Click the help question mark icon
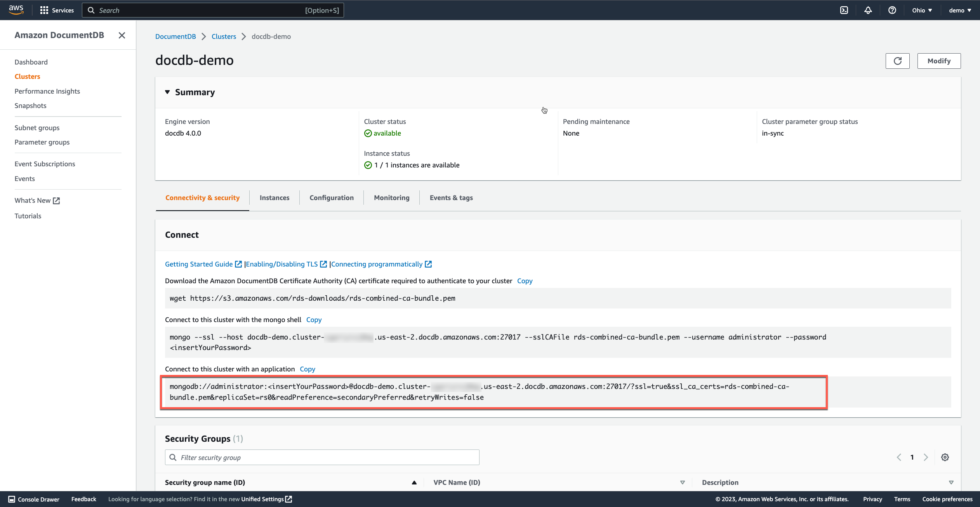The height and width of the screenshot is (507, 980). (892, 10)
